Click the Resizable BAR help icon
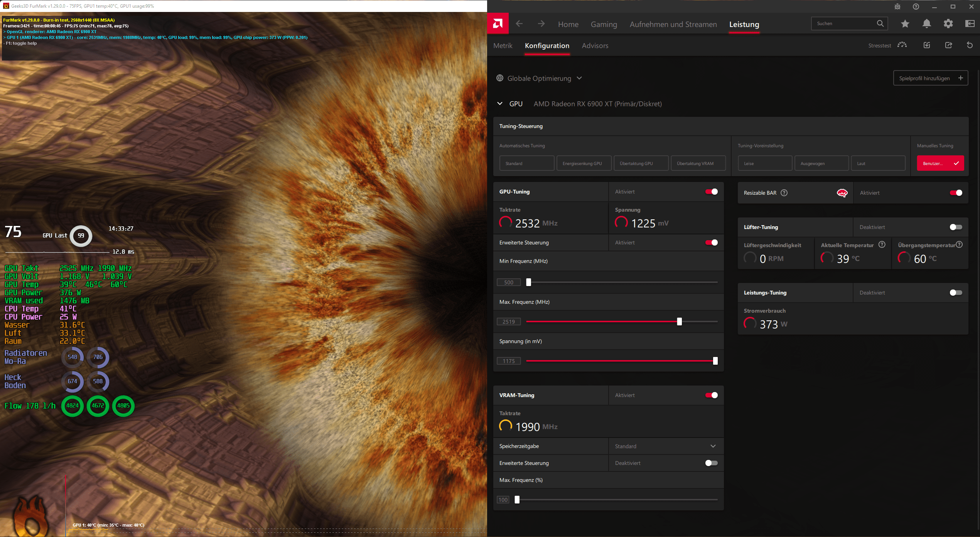This screenshot has width=980, height=537. pos(784,193)
